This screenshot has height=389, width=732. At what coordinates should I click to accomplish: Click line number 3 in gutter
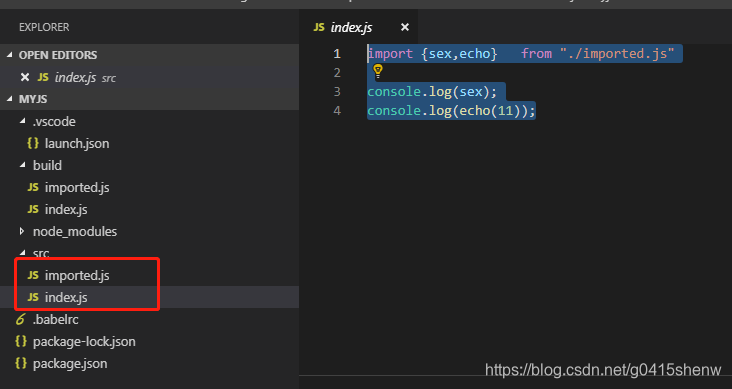337,92
